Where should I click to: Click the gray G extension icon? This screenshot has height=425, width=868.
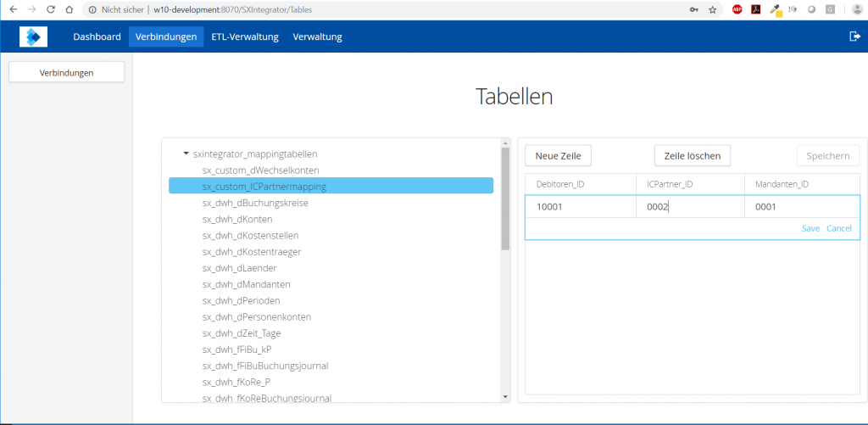pyautogui.click(x=830, y=8)
